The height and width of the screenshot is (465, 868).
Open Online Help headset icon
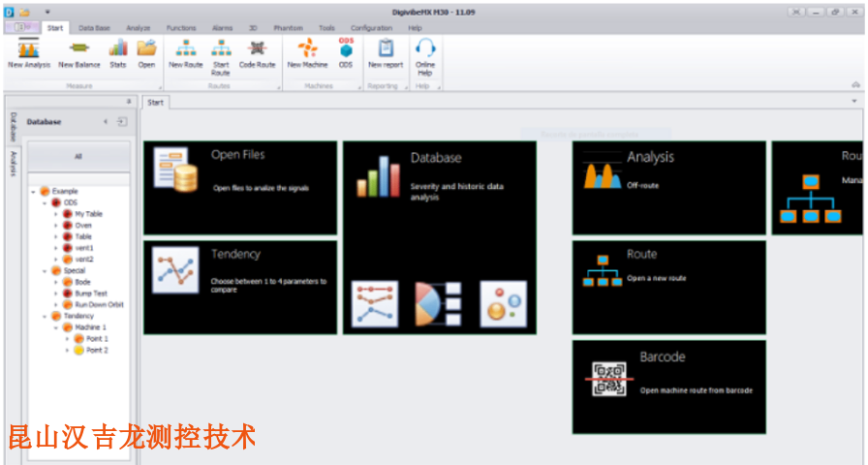[425, 52]
